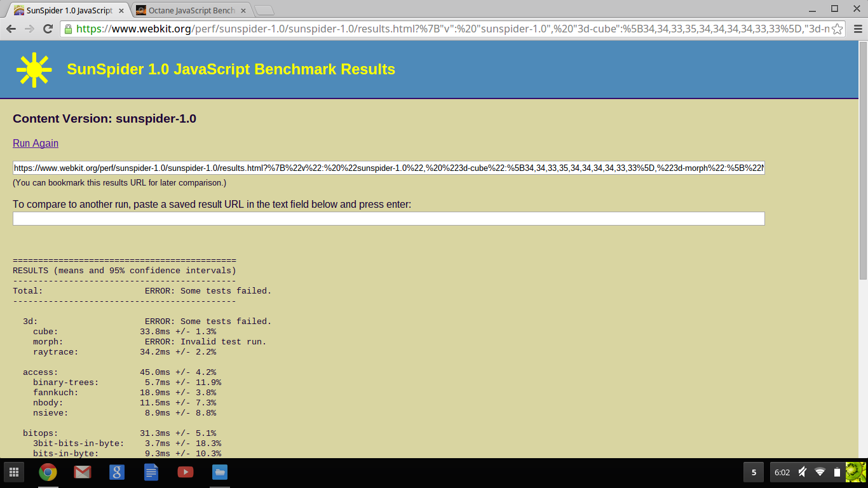
Task: Click the fannkuch 18.9ms result
Action: [125, 393]
